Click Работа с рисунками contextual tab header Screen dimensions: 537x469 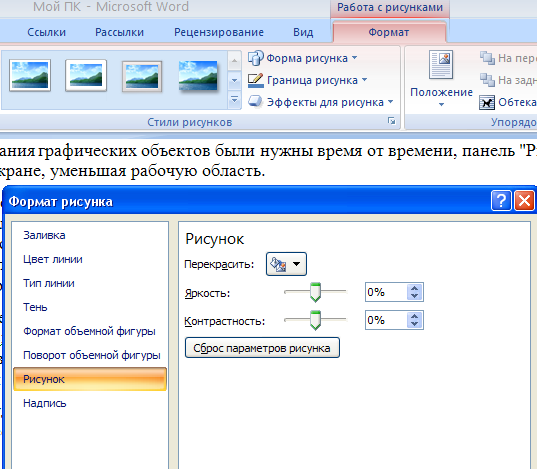click(390, 8)
